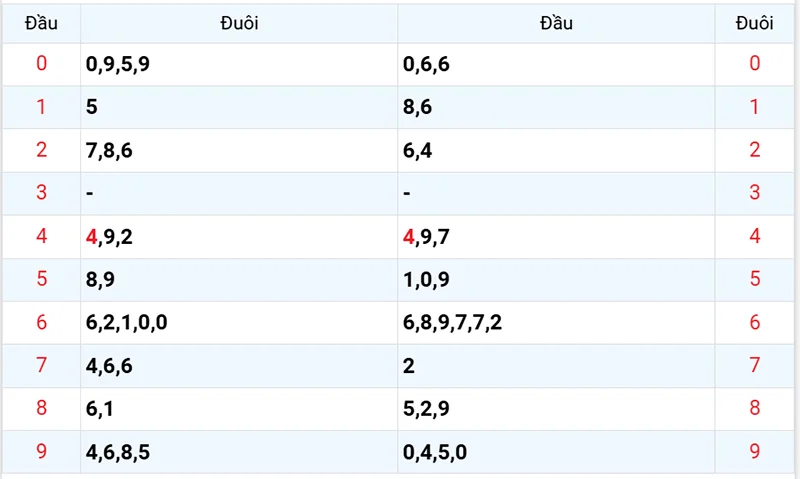
Task: Select the bold black 2 beside 4,6,6
Action: tap(408, 366)
